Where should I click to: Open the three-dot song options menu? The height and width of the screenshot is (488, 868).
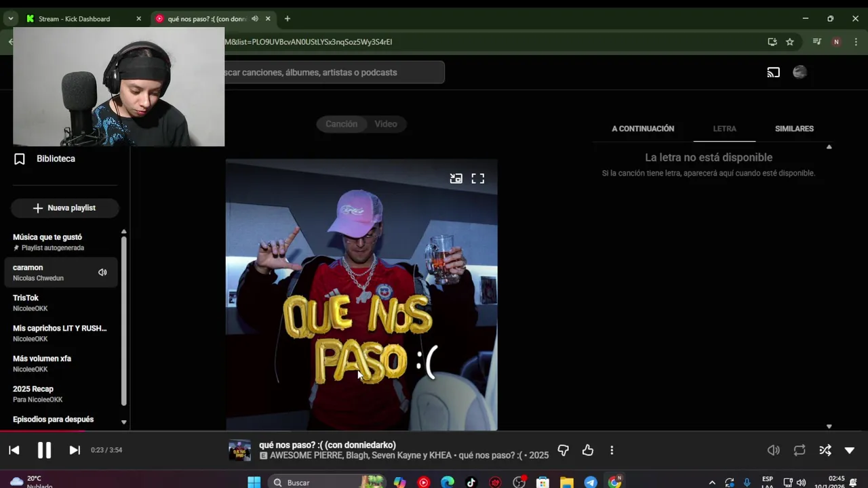pyautogui.click(x=612, y=450)
